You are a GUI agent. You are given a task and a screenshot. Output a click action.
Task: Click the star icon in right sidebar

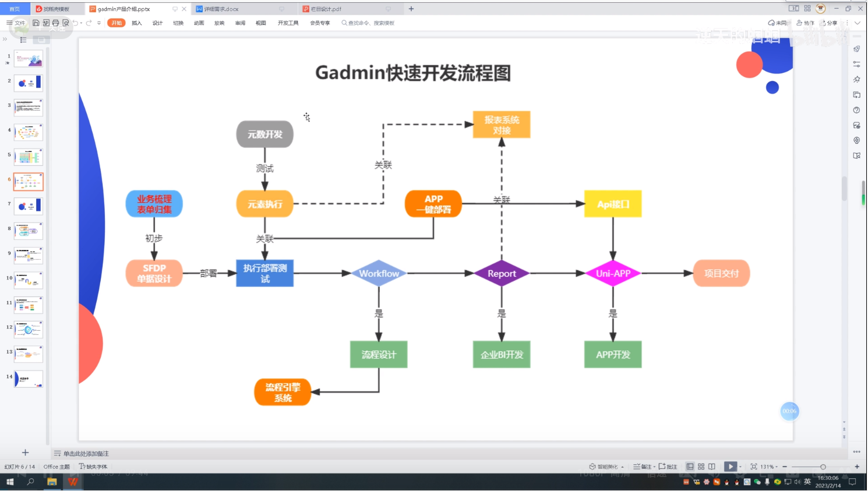pos(856,79)
